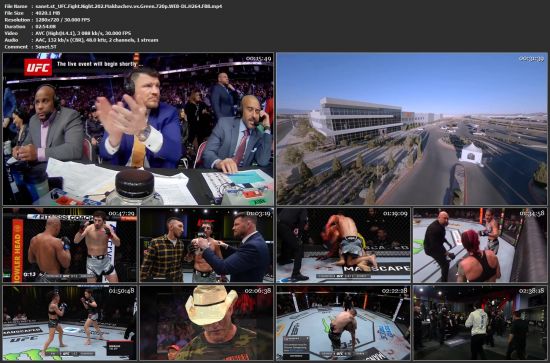Click the Resolution value 1280x720 / 30.000 FPS
The height and width of the screenshot is (363, 550).
pyautogui.click(x=62, y=20)
